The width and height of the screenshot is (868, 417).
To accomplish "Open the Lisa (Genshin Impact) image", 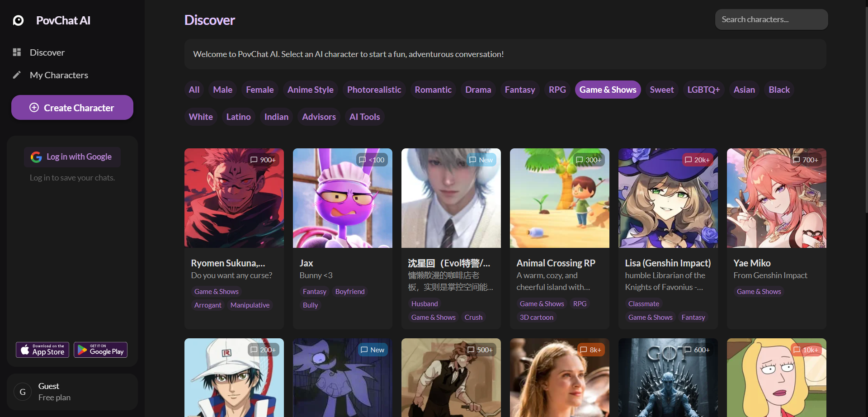I will (x=668, y=198).
